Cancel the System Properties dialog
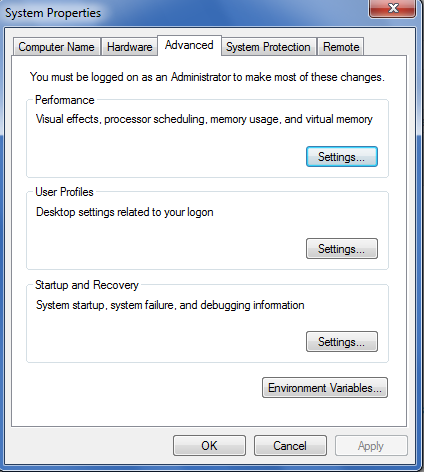Image resolution: width=424 pixels, height=472 pixels. [x=290, y=446]
